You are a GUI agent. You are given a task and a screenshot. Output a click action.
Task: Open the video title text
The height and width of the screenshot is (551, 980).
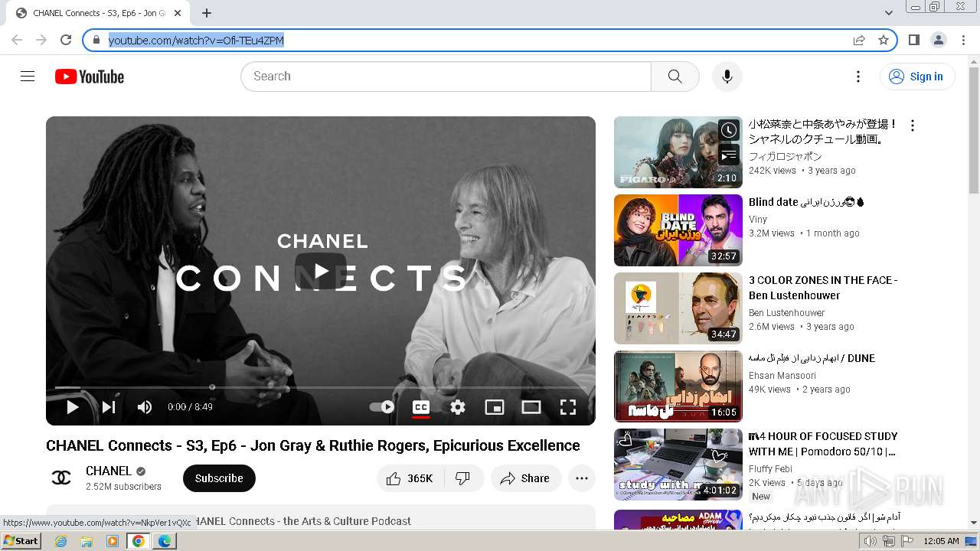pos(313,445)
